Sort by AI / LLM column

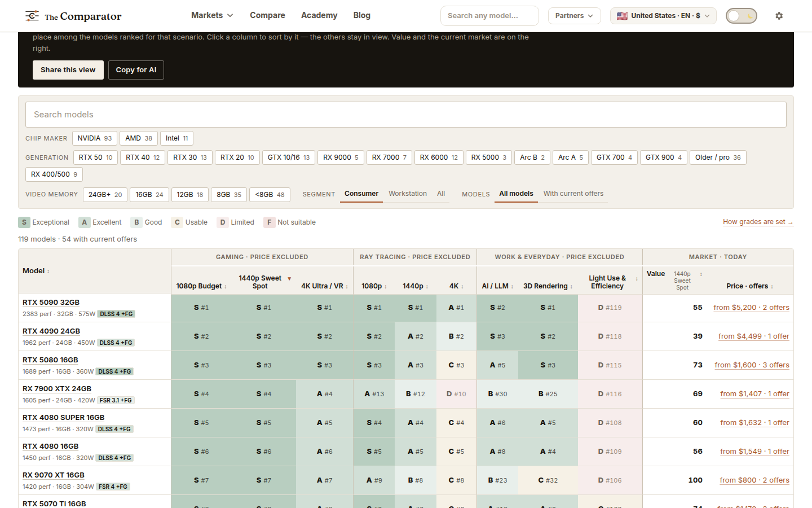(x=497, y=286)
